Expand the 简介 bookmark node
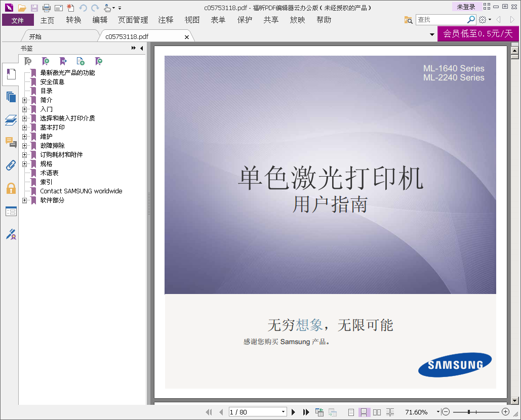Image resolution: width=521 pixels, height=420 pixels. click(25, 100)
